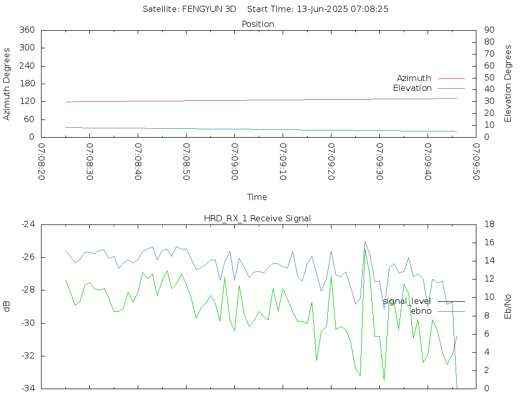Click the 'HRD_RX_1 Receive Signal' chart title
This screenshot has width=532, height=399.
pos(257,219)
